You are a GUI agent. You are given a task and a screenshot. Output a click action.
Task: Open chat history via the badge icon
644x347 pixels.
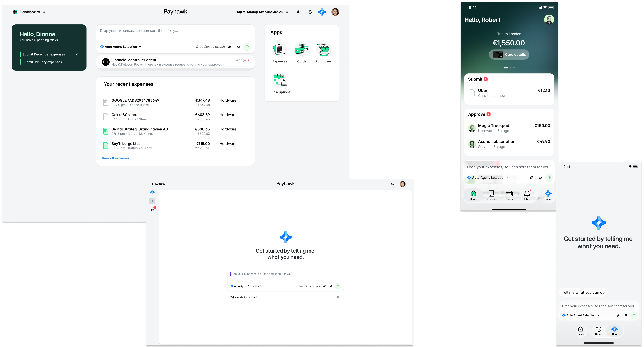(152, 210)
